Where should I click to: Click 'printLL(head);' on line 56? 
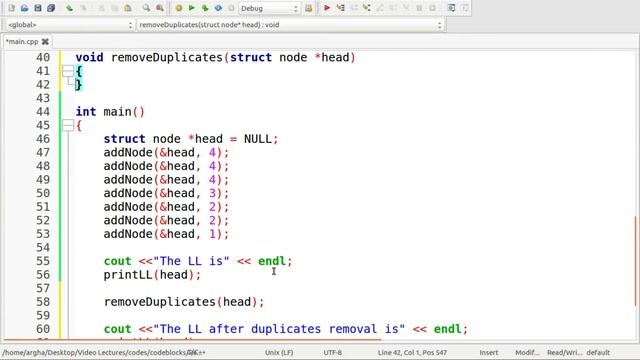[x=152, y=275]
